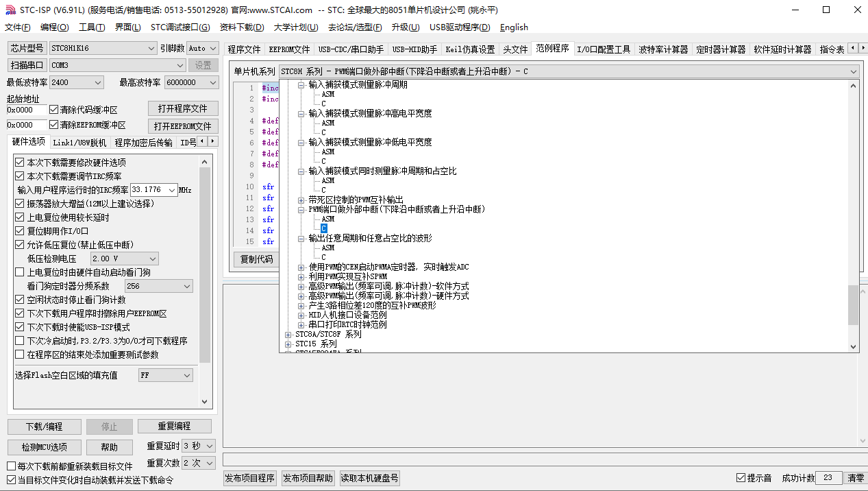The height and width of the screenshot is (491, 868).
Task: Switch to 程序加密后传输 tab
Action: click(144, 143)
